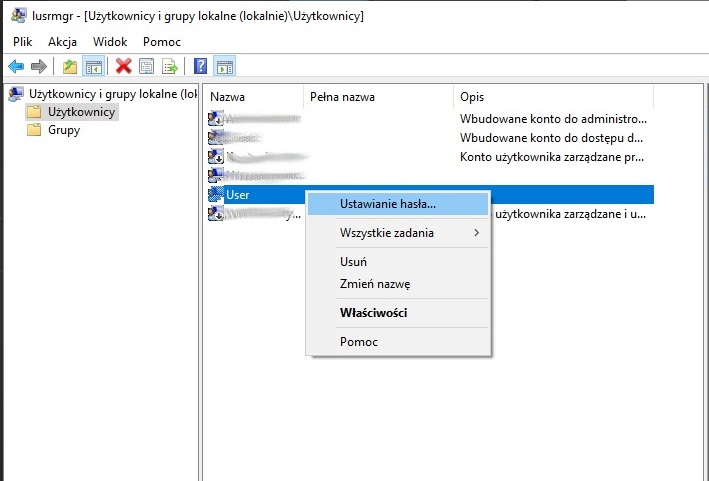Choose Ustawianie hasła... in context menu

tap(398, 204)
